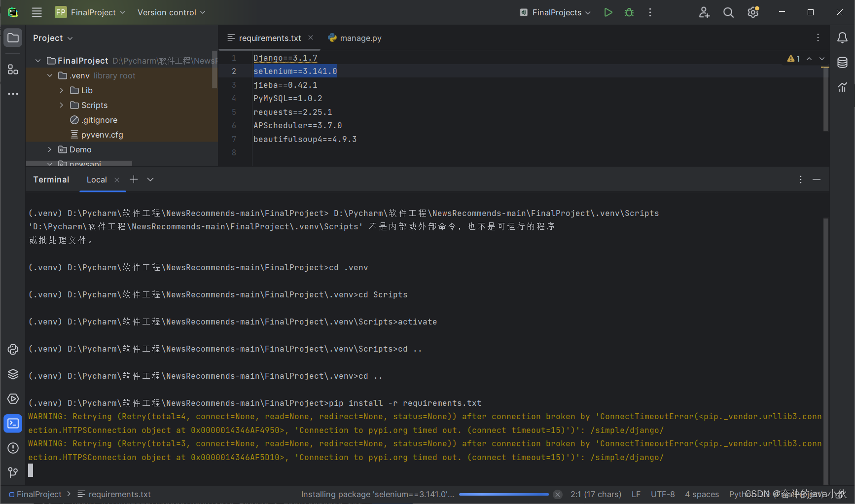The height and width of the screenshot is (504, 855).
Task: Open the Problems tool window
Action: tap(13, 448)
